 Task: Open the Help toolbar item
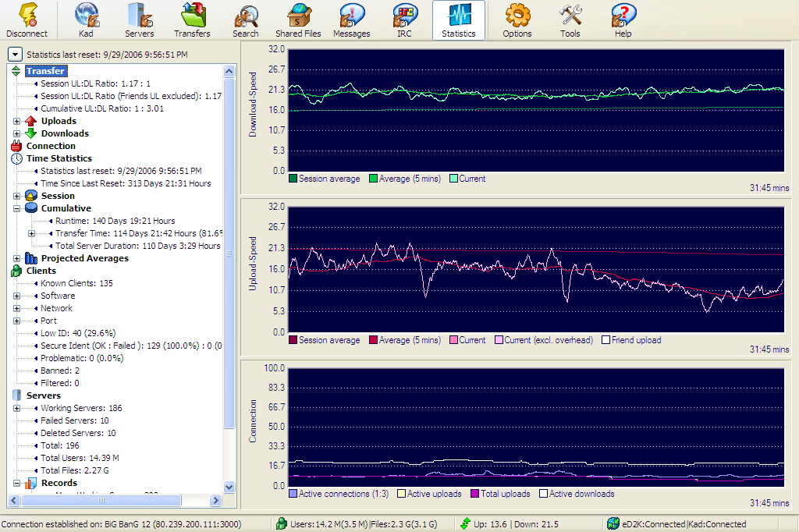tap(623, 20)
